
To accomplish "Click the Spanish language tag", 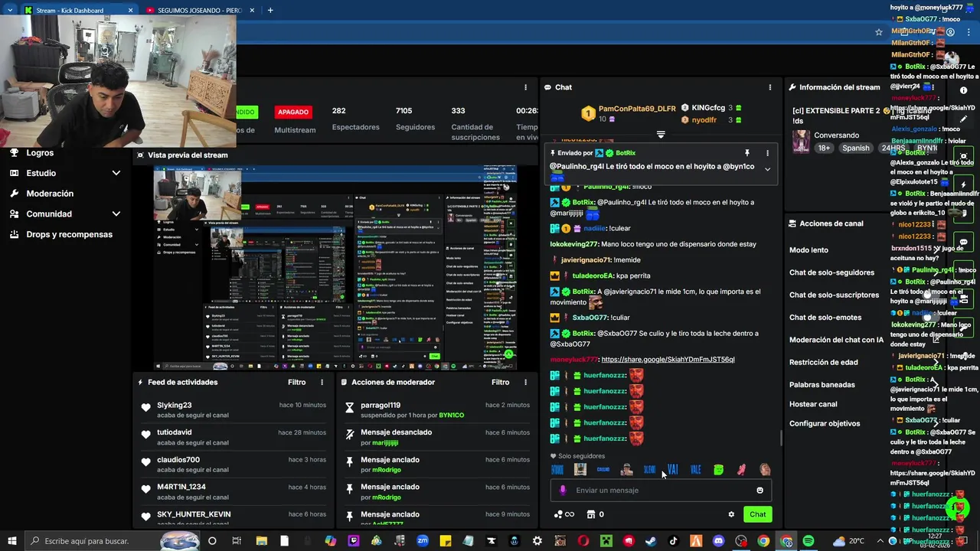I will [856, 148].
